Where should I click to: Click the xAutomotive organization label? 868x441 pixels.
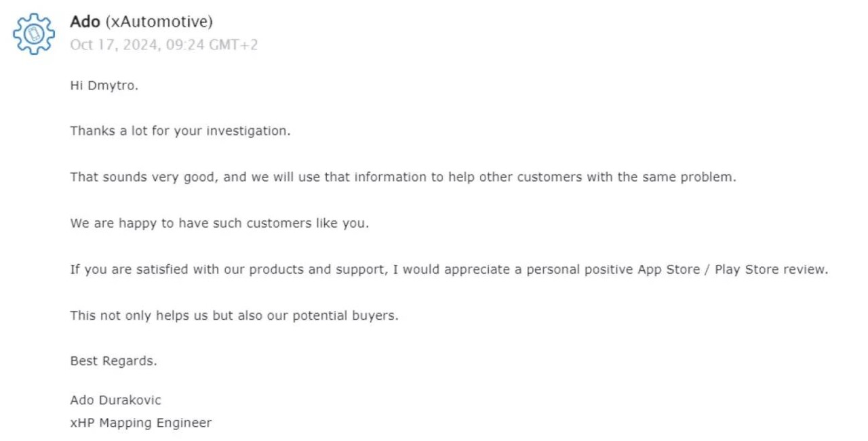coord(159,22)
